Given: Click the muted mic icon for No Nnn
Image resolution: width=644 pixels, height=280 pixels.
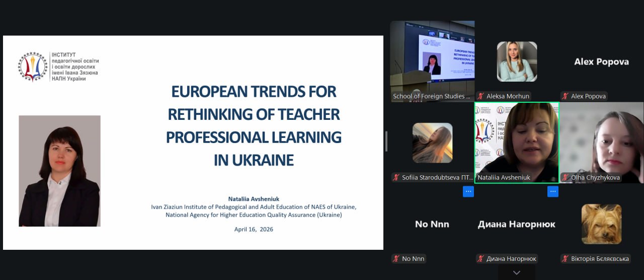Looking at the screenshot, I should coord(397,259).
